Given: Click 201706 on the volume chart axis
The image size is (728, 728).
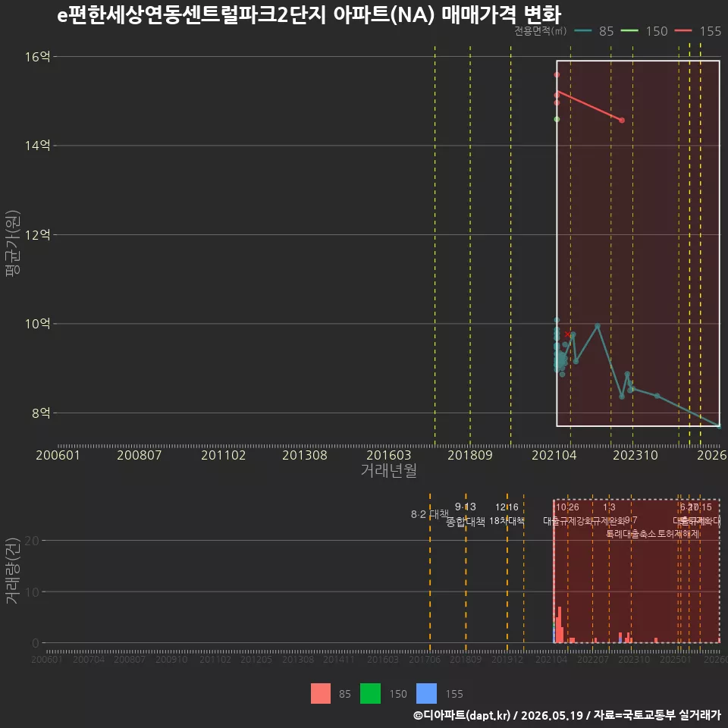Looking at the screenshot, I should (x=425, y=659).
